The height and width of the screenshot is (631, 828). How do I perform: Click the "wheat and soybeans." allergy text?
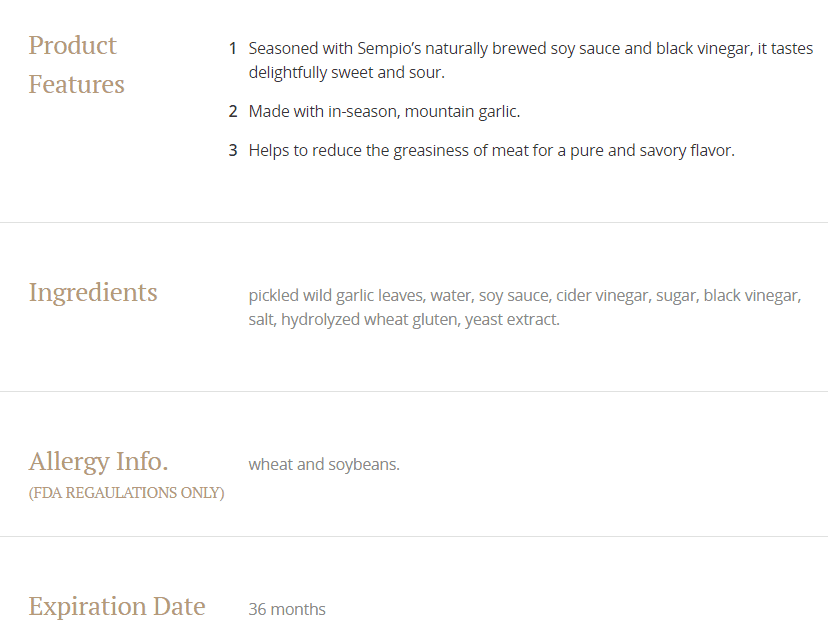(324, 464)
